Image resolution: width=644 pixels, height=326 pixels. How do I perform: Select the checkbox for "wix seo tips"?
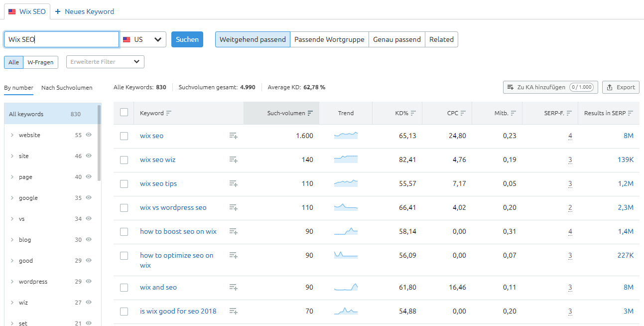click(124, 183)
